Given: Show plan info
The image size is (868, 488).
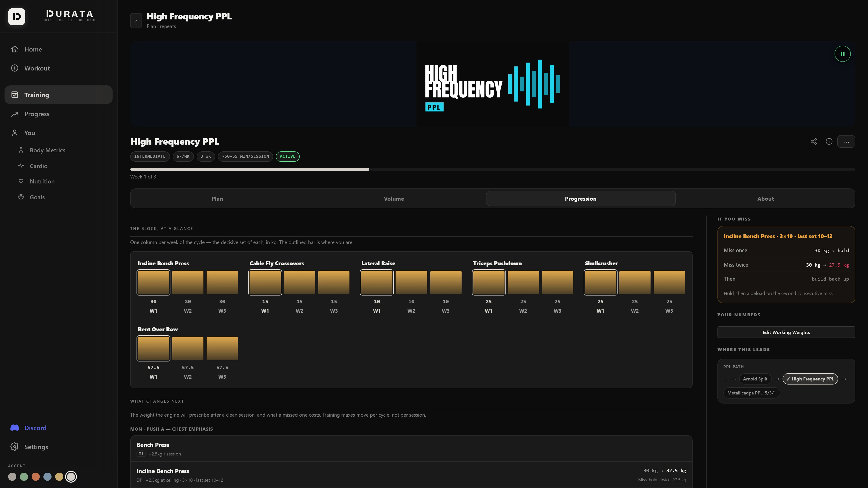Looking at the screenshot, I should point(829,142).
